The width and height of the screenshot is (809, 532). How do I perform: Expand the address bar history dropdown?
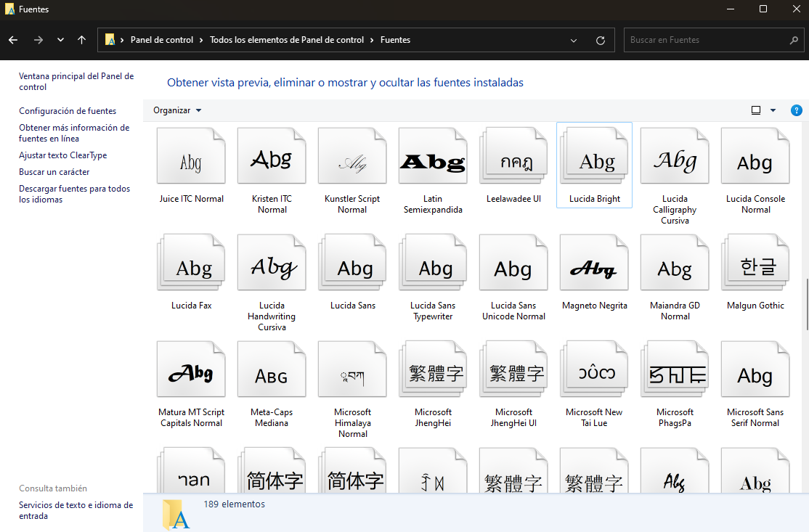tap(573, 40)
